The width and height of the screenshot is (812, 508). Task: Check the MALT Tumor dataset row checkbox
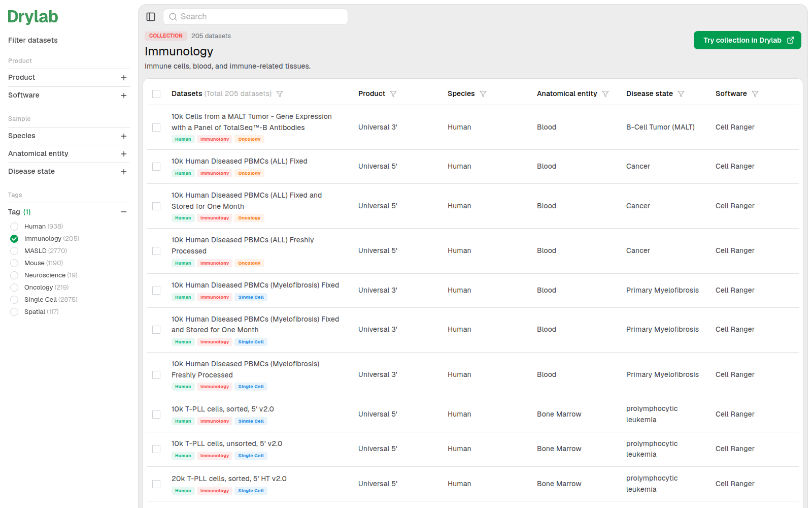[x=156, y=128]
